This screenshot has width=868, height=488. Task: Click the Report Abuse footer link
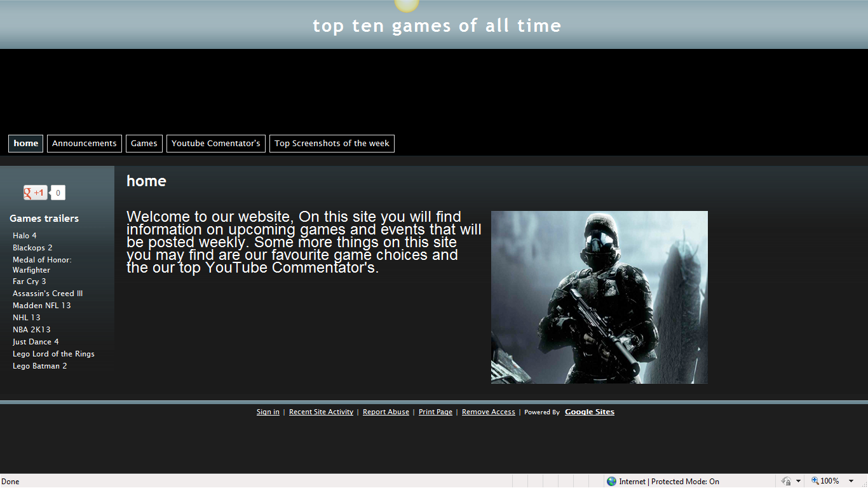(x=386, y=412)
